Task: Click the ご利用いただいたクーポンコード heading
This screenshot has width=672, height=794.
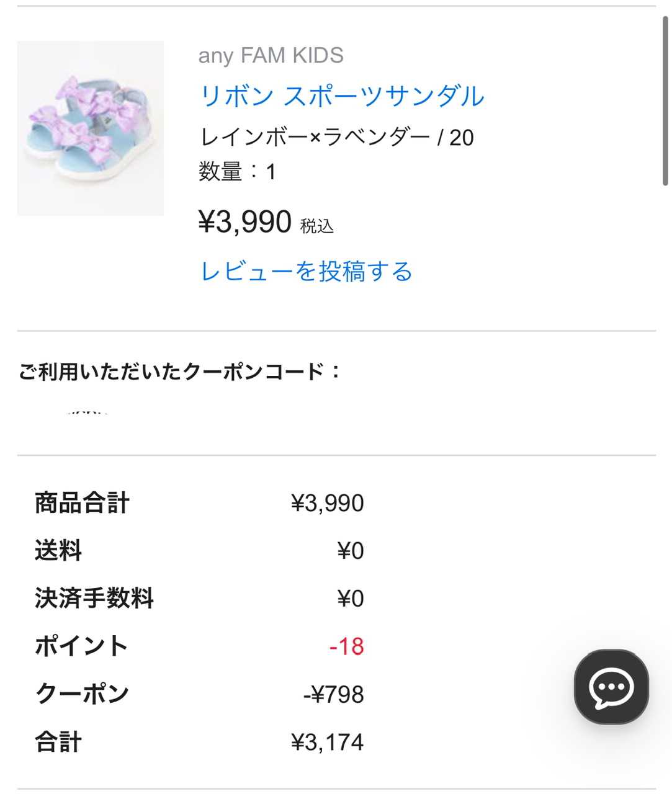Action: click(179, 372)
